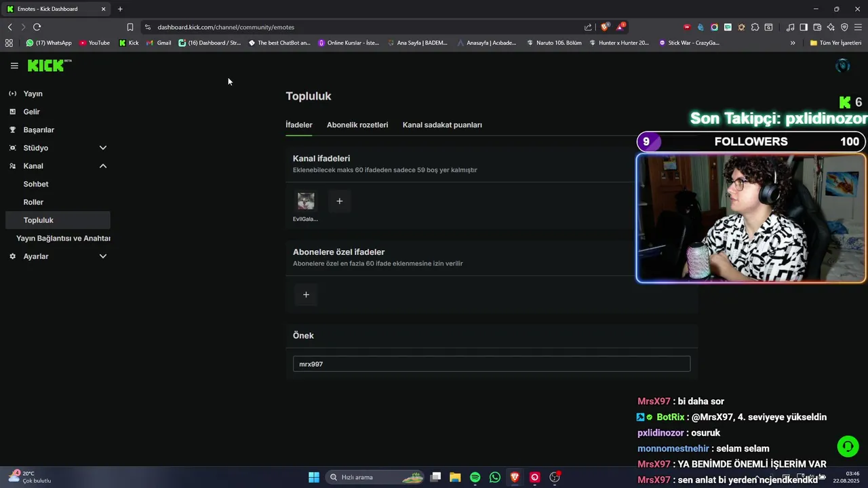Viewport: 868px width, 488px height.
Task: Expand the Ayarlar section chevron
Action: click(x=103, y=256)
